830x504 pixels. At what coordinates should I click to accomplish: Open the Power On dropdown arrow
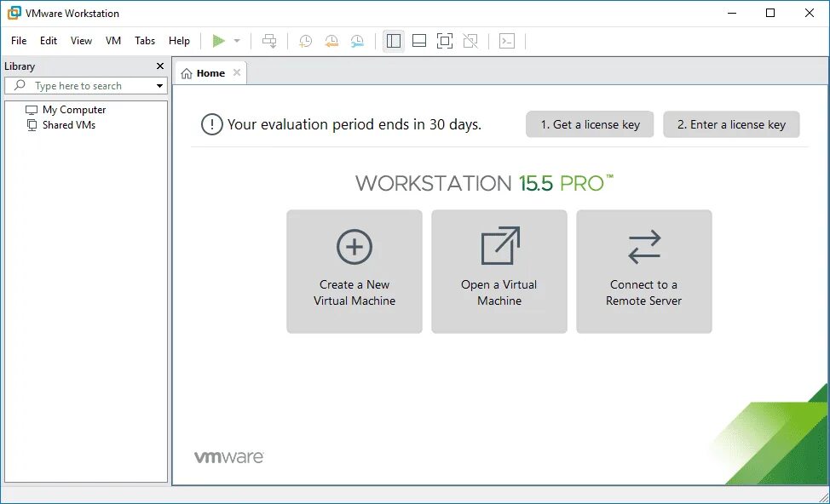[x=236, y=40]
